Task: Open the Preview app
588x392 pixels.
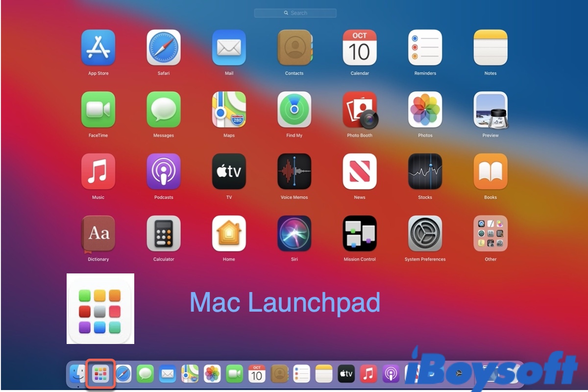Action: pos(490,109)
